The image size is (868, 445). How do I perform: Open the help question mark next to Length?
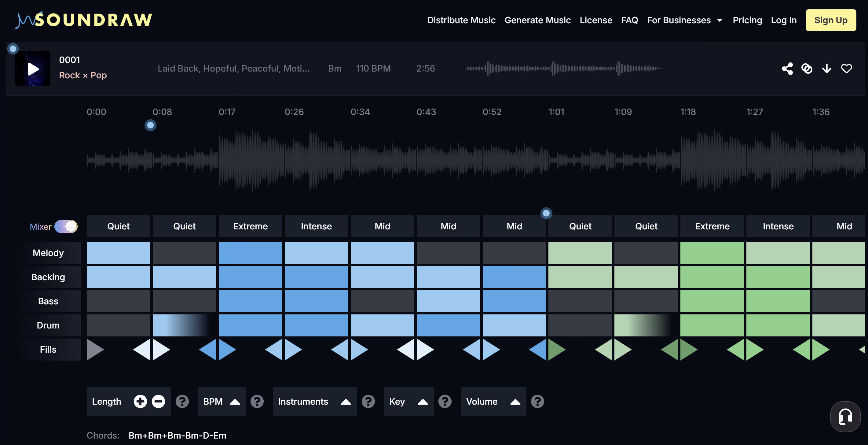[182, 401]
